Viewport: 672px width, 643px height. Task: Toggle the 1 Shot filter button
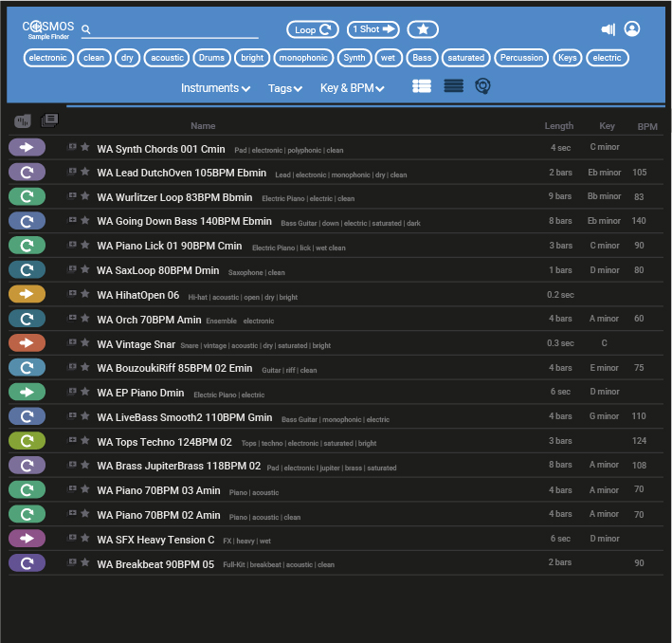[372, 29]
